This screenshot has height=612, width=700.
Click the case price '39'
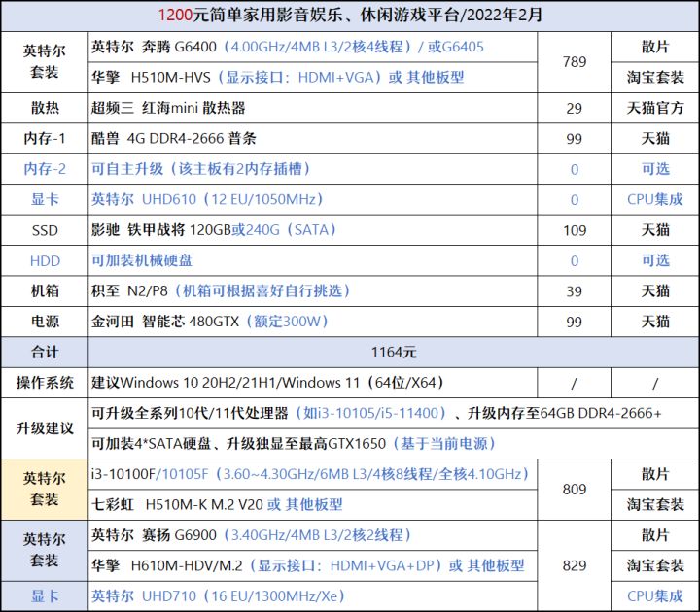click(575, 291)
